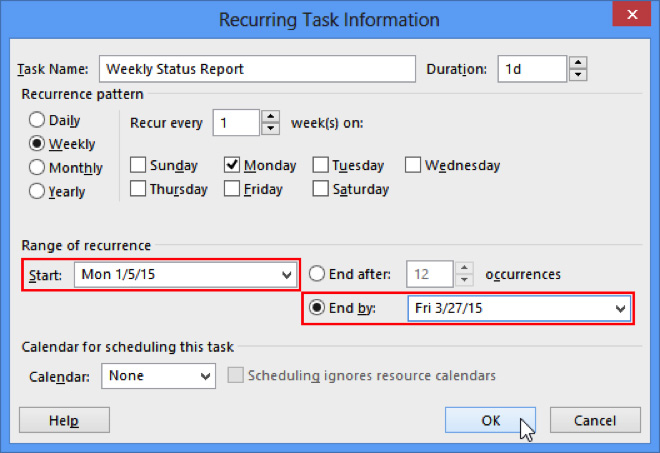Screen dimensions: 660x453
Task: Open the Start date dropdown
Action: (286, 274)
